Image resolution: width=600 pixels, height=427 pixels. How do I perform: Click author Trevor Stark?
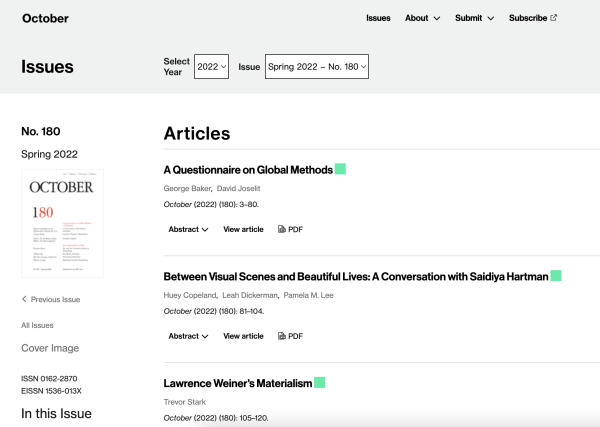click(184, 402)
